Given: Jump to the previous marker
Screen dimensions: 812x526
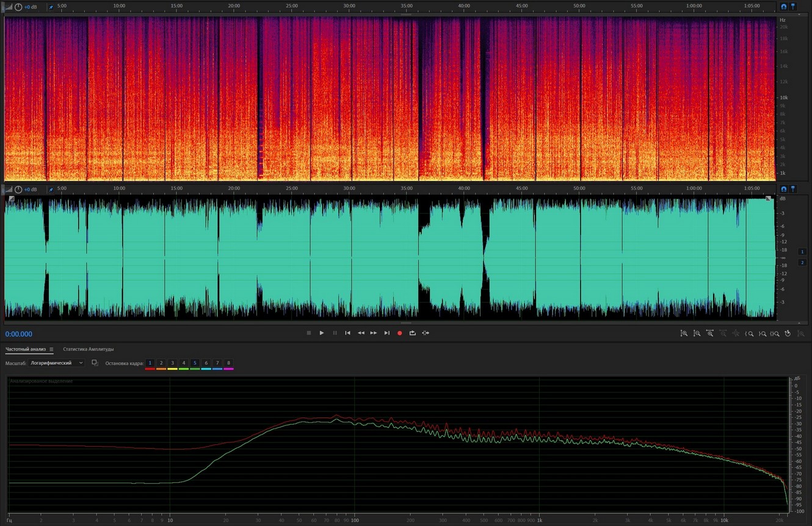Looking at the screenshot, I should (x=347, y=333).
